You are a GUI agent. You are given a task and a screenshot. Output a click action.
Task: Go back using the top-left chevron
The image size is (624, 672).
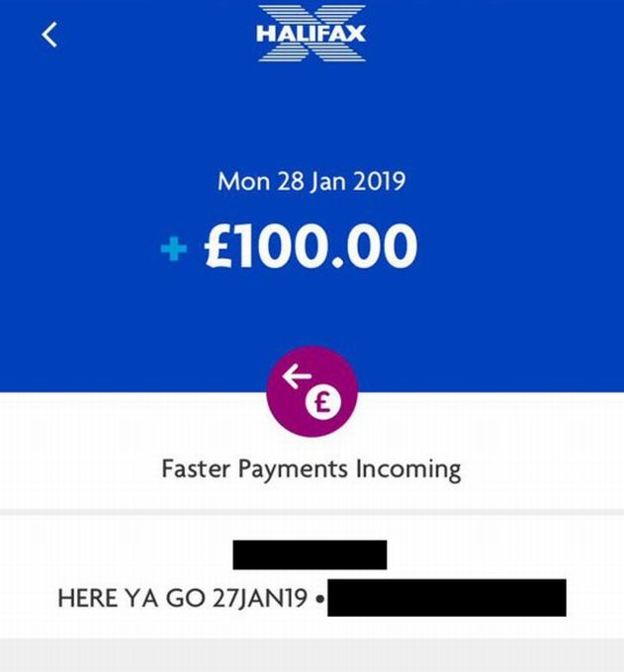point(49,35)
